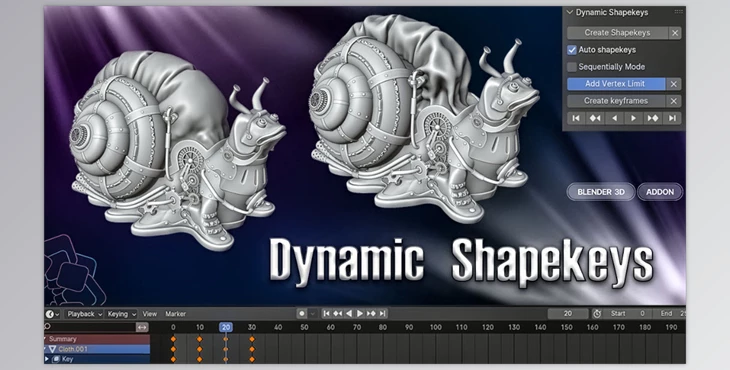Viewport: 730px width, 370px height.
Task: Toggle auto keying record button
Action: pyautogui.click(x=302, y=314)
